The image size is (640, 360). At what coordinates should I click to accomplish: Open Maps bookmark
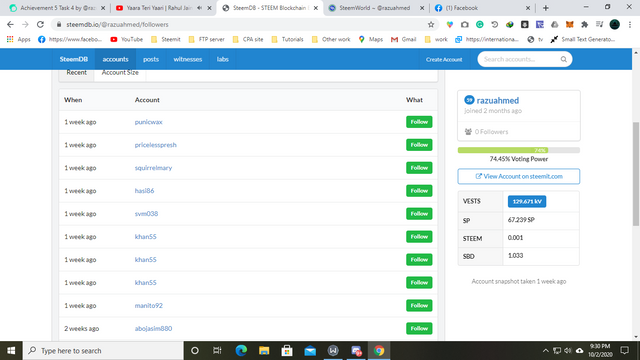click(x=371, y=39)
